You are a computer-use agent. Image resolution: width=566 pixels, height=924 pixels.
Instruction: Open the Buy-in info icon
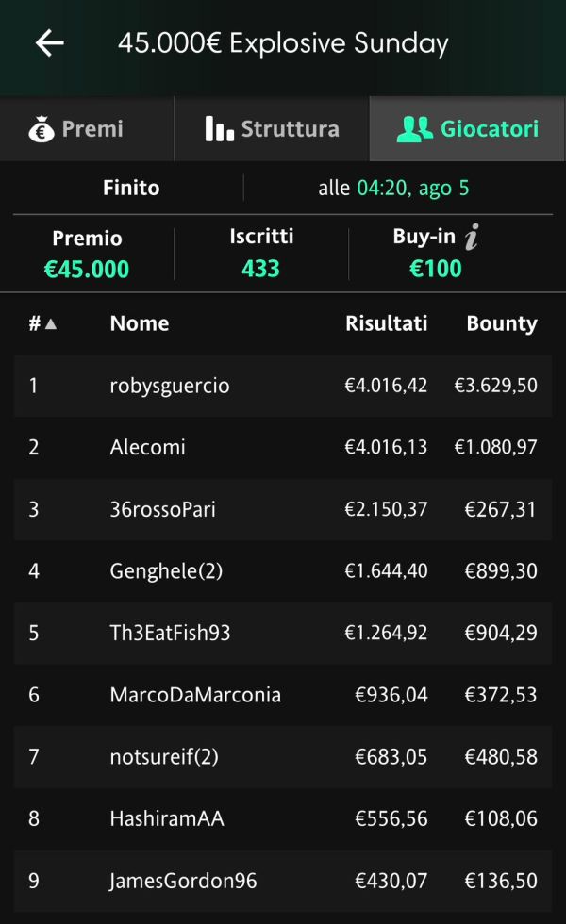472,237
